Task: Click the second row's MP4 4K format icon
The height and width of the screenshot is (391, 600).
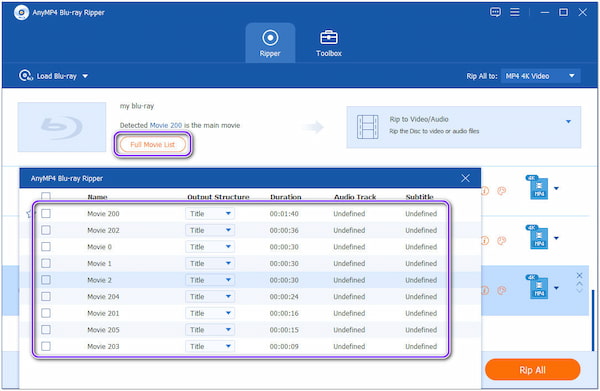Action: [x=538, y=237]
